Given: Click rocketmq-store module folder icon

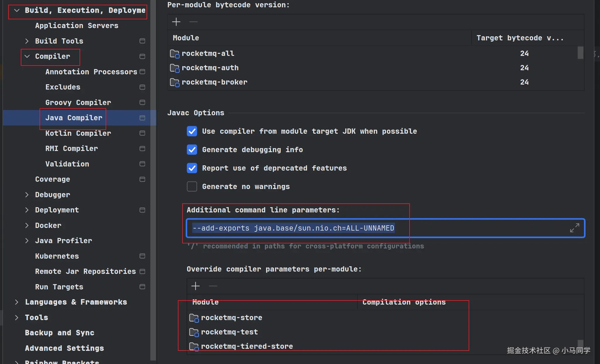Looking at the screenshot, I should [194, 318].
